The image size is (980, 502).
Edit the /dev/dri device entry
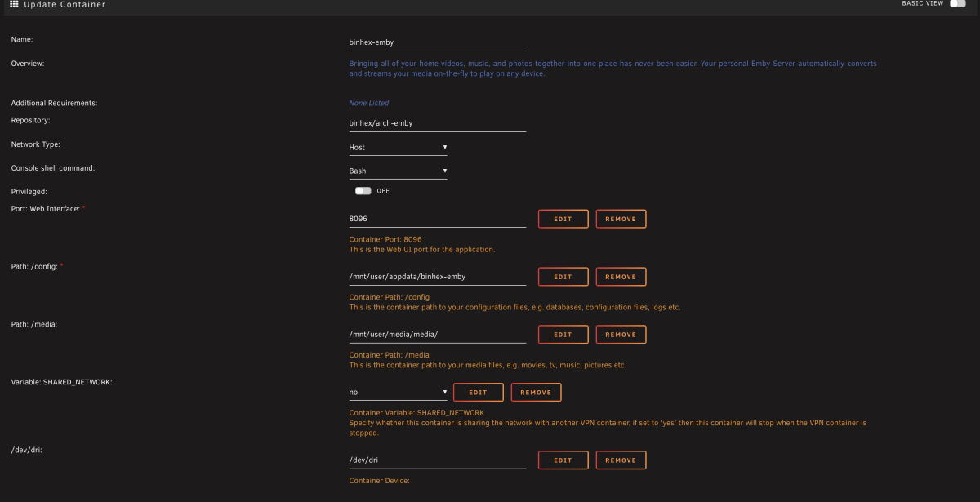point(563,460)
